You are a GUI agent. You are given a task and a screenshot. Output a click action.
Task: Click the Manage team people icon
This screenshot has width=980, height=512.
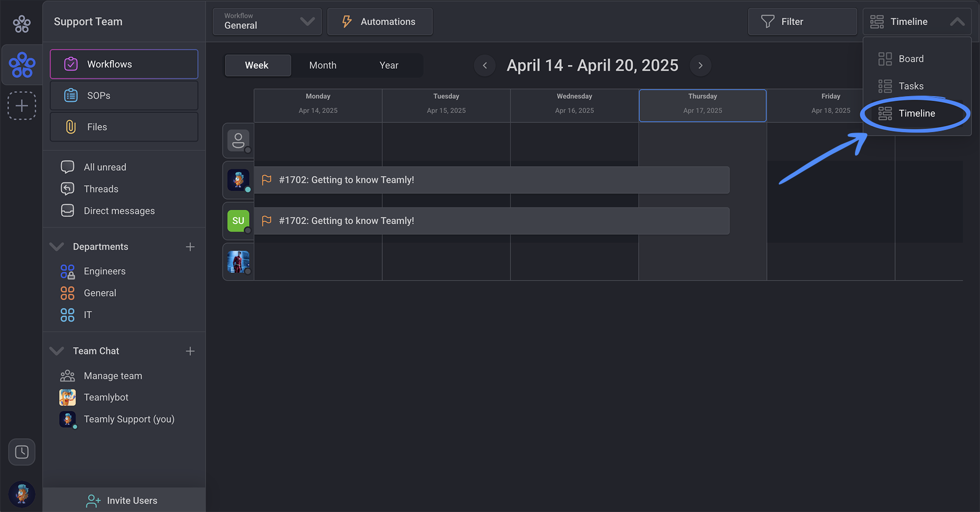tap(67, 376)
